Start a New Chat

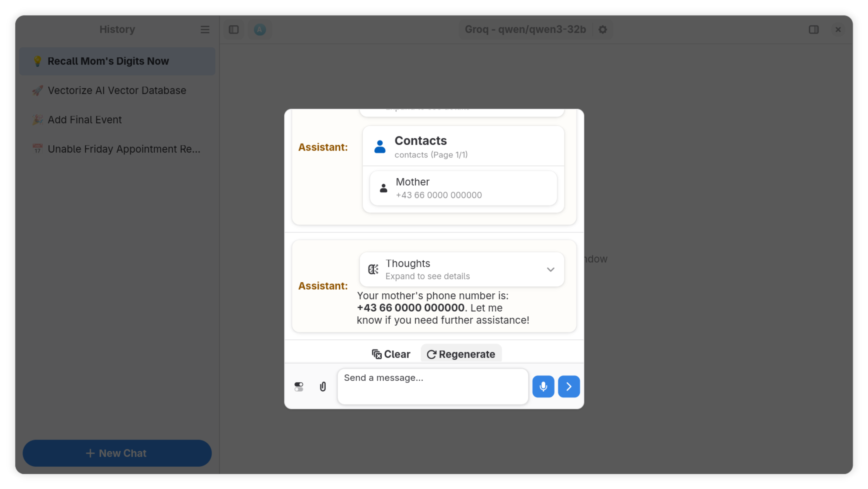tap(117, 453)
